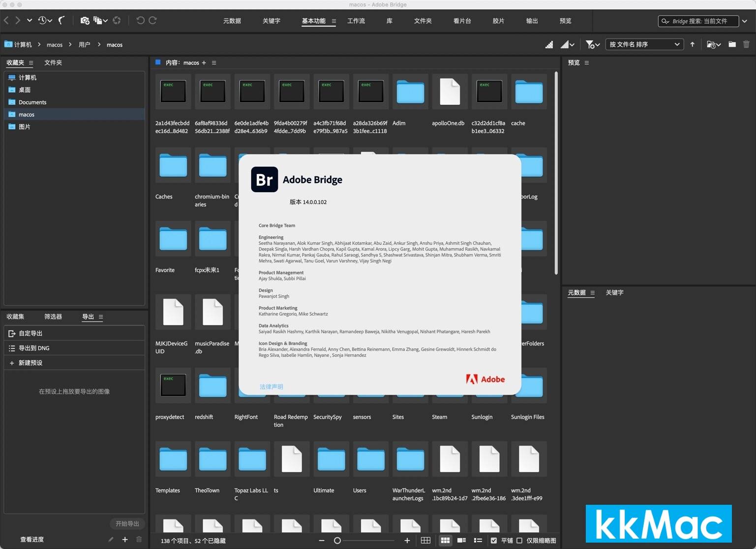Viewport: 756px width, 549px height.
Task: Click the new folder icon
Action: [x=732, y=44]
